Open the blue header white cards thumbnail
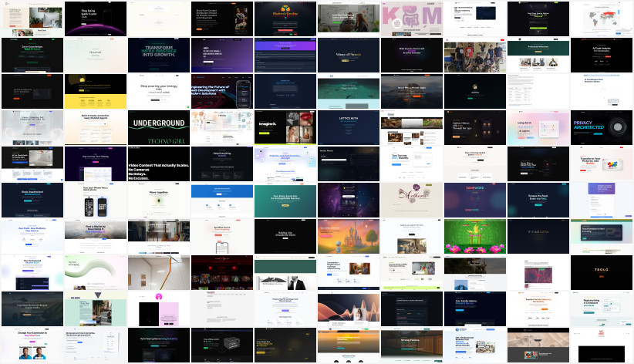 click(x=222, y=201)
